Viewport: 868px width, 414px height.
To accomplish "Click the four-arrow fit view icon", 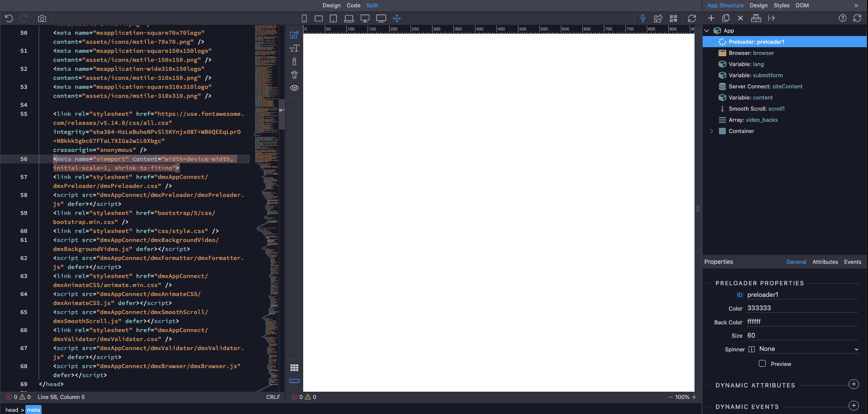I will (x=397, y=18).
